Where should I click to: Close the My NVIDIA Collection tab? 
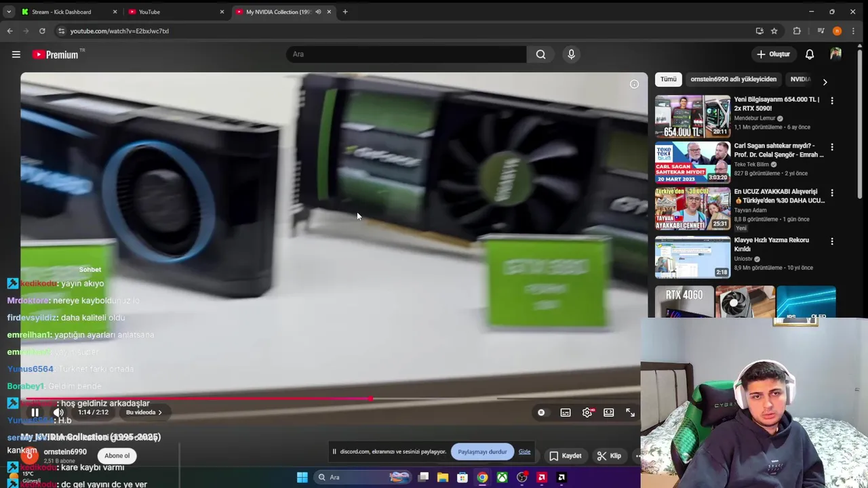pyautogui.click(x=329, y=12)
